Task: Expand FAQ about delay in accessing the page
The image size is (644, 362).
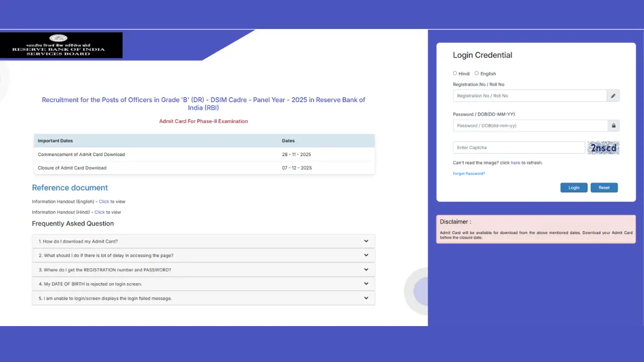Action: pos(204,255)
